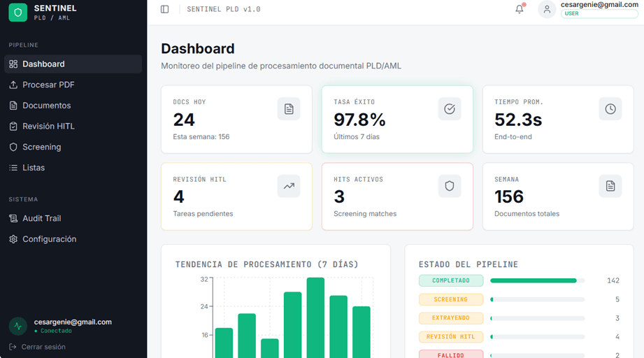Image resolution: width=644 pixels, height=358 pixels.
Task: Click the trend arrow icon on Revisión HITL card
Action: pos(289,186)
